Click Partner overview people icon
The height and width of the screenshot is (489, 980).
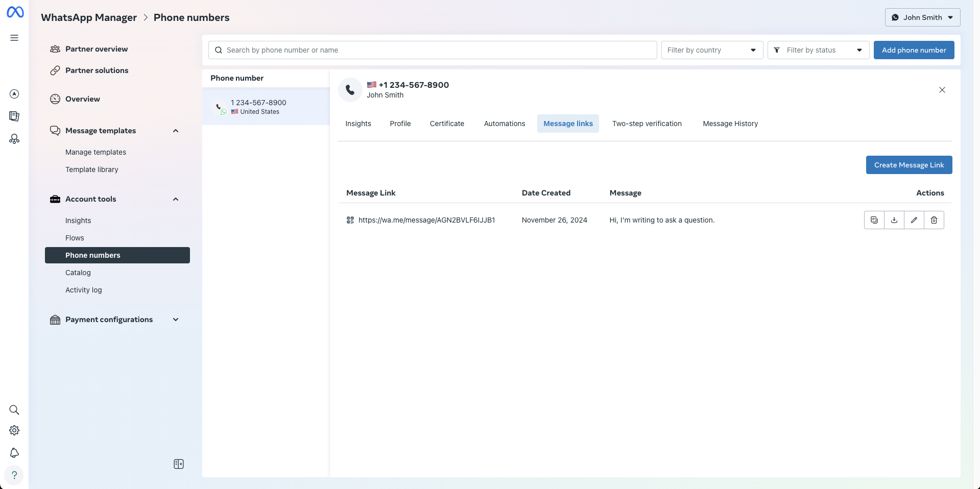(x=55, y=49)
